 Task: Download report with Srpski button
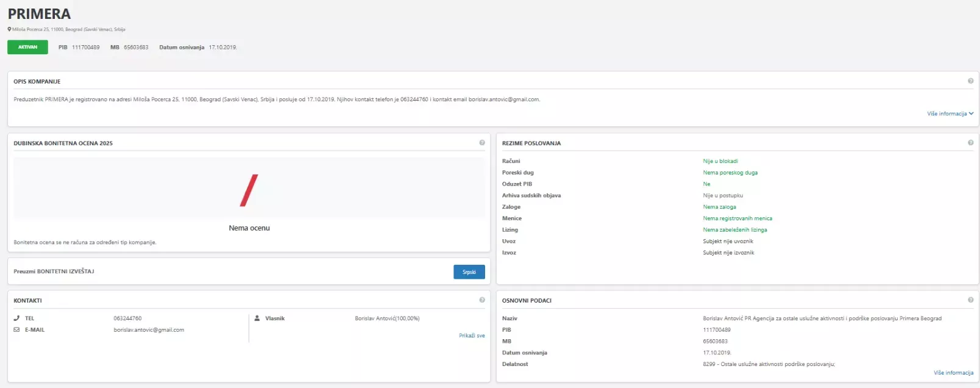469,272
